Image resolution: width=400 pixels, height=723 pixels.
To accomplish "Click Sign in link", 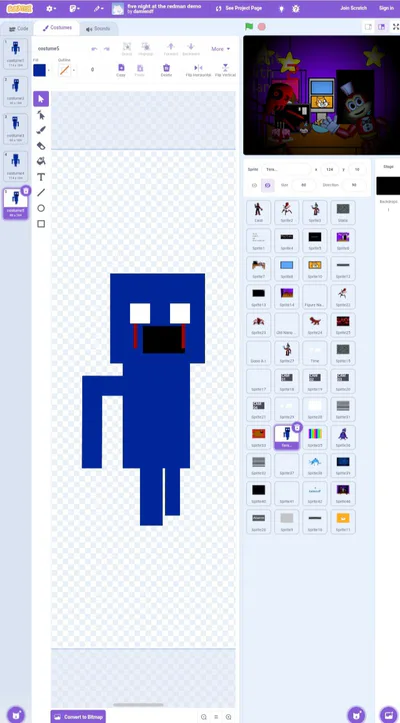I will pyautogui.click(x=386, y=8).
